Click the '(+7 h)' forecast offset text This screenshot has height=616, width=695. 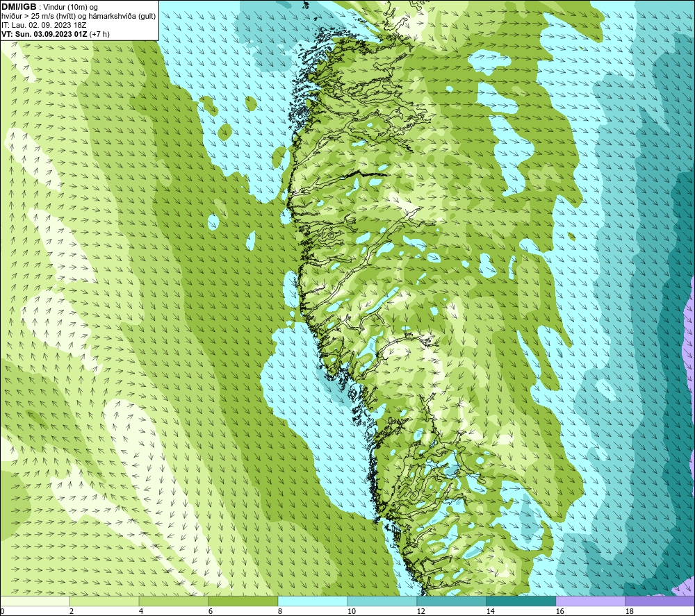tap(99, 34)
